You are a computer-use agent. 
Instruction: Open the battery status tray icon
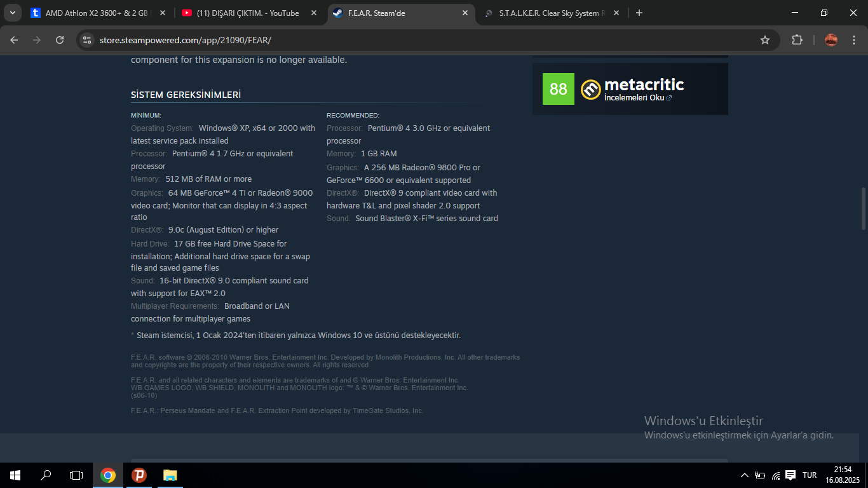[x=760, y=475]
